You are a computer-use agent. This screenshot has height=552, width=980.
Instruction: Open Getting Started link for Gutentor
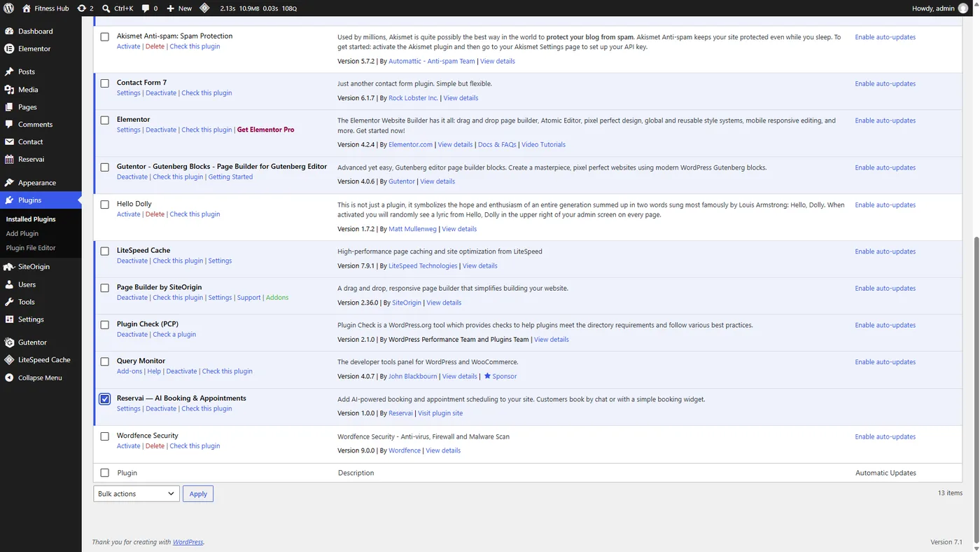[230, 177]
